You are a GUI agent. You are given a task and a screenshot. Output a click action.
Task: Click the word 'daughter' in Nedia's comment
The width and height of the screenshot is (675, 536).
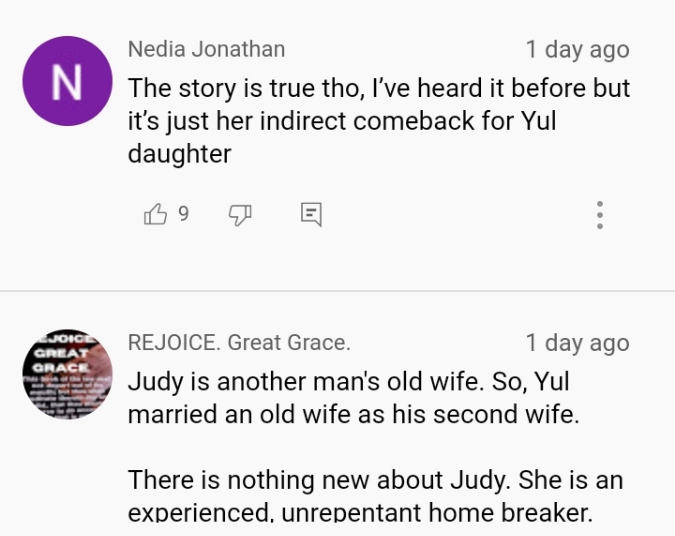[179, 154]
